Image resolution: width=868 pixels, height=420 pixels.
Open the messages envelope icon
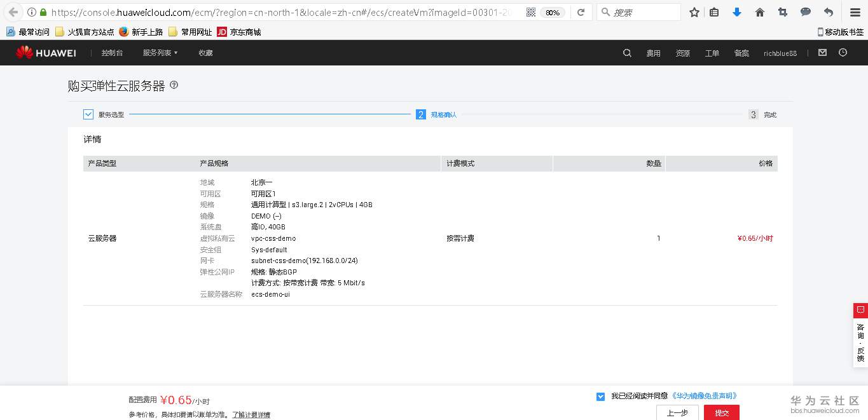[x=822, y=53]
